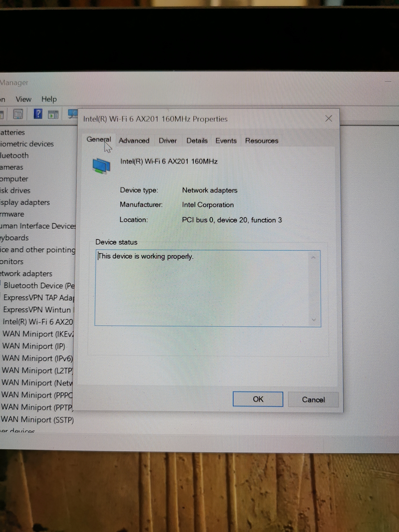Select Network adapters category
The image size is (399, 532).
pyautogui.click(x=26, y=274)
